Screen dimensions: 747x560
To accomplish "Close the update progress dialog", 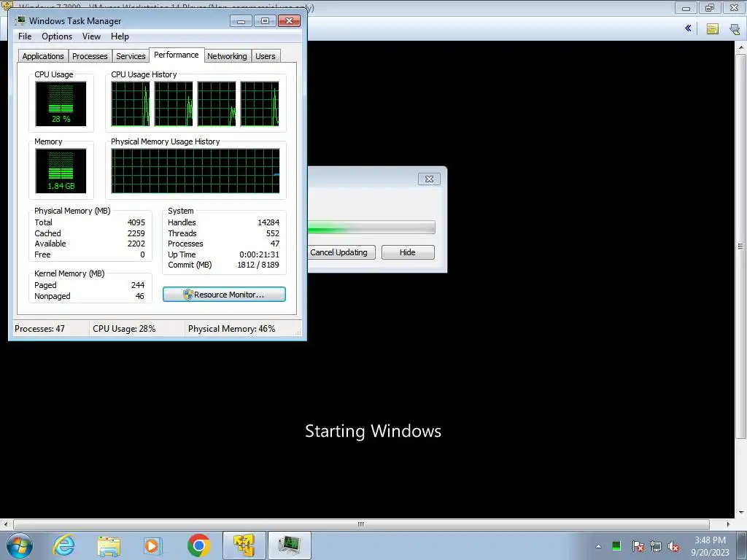I will click(x=429, y=179).
